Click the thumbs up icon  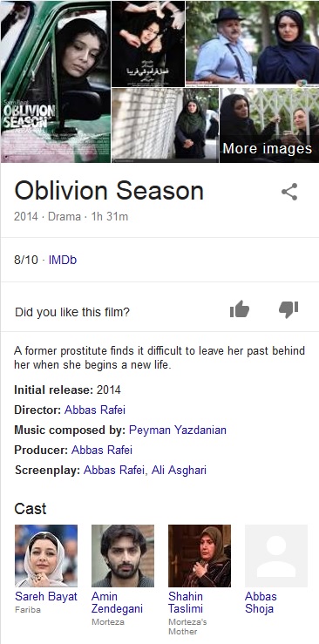[240, 309]
